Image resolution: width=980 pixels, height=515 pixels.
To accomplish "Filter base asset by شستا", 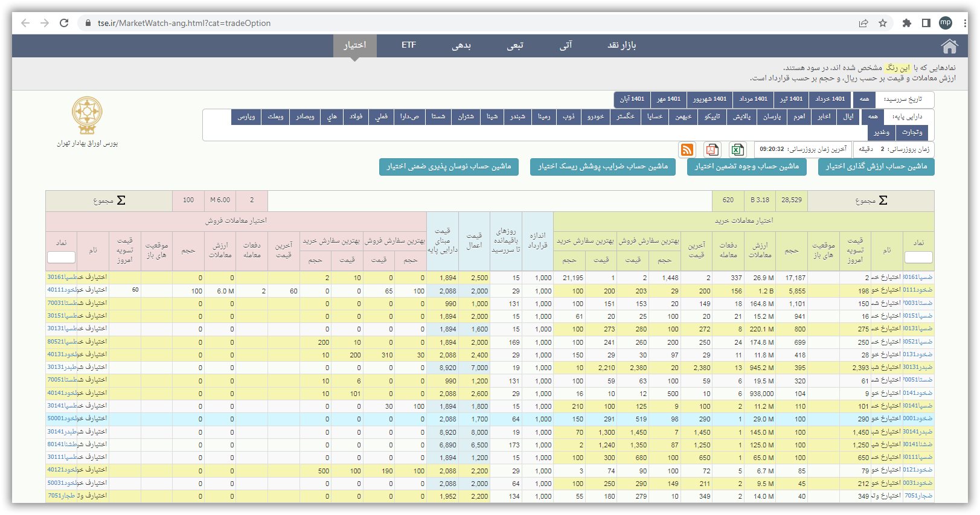I will [438, 117].
